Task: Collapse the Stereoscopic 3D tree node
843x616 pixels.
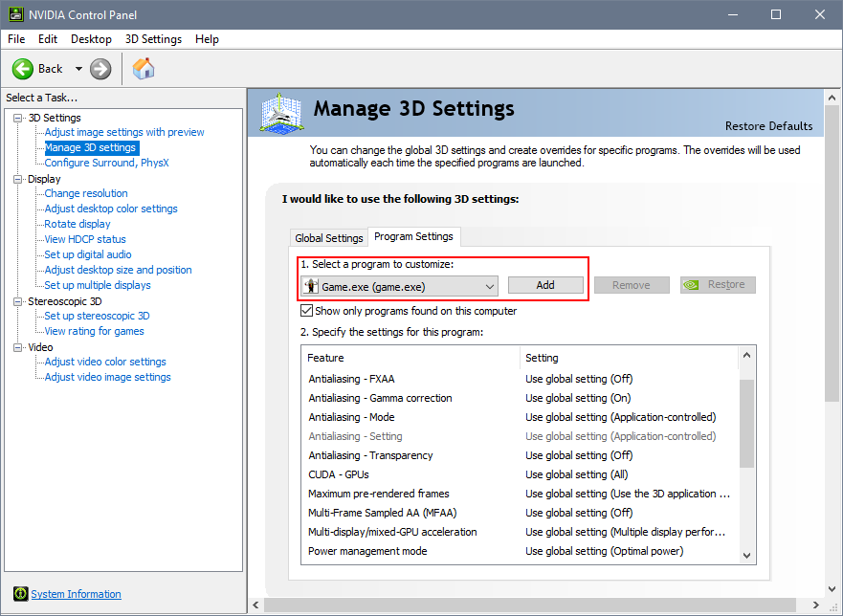Action: [x=18, y=301]
